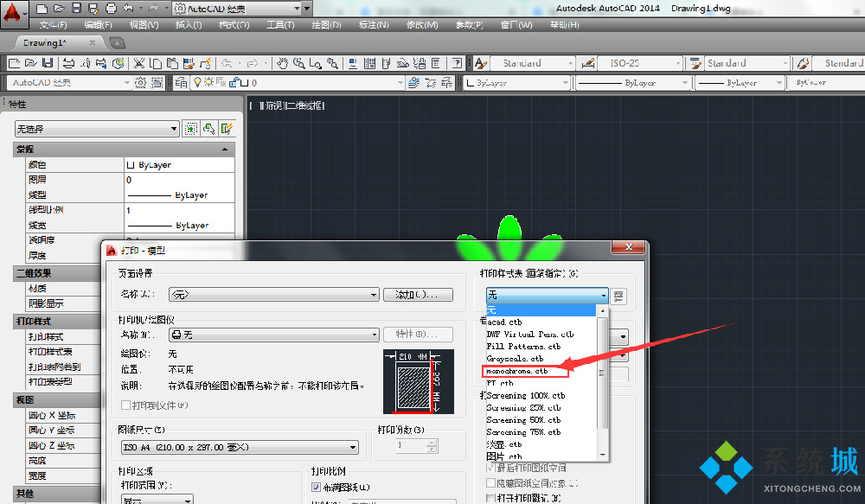This screenshot has width=865, height=504.
Task: Open the ISO A4 paper size dropdown
Action: [239, 447]
